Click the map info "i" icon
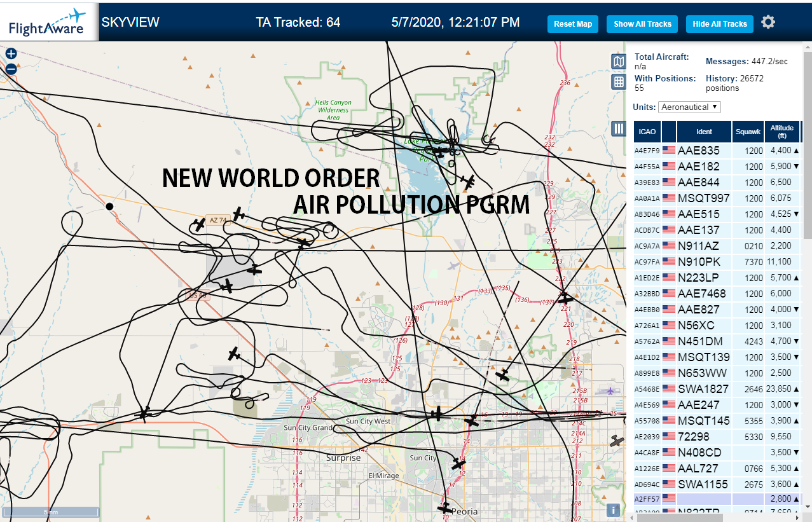The image size is (812, 522). 614,509
